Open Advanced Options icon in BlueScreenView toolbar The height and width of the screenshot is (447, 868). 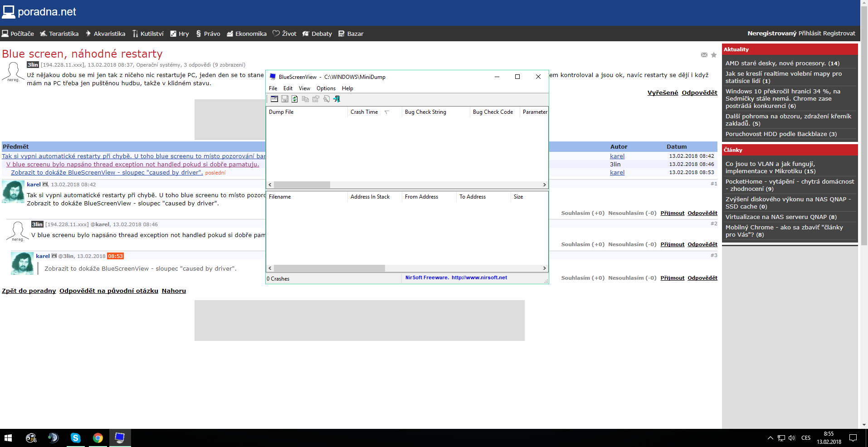274,99
